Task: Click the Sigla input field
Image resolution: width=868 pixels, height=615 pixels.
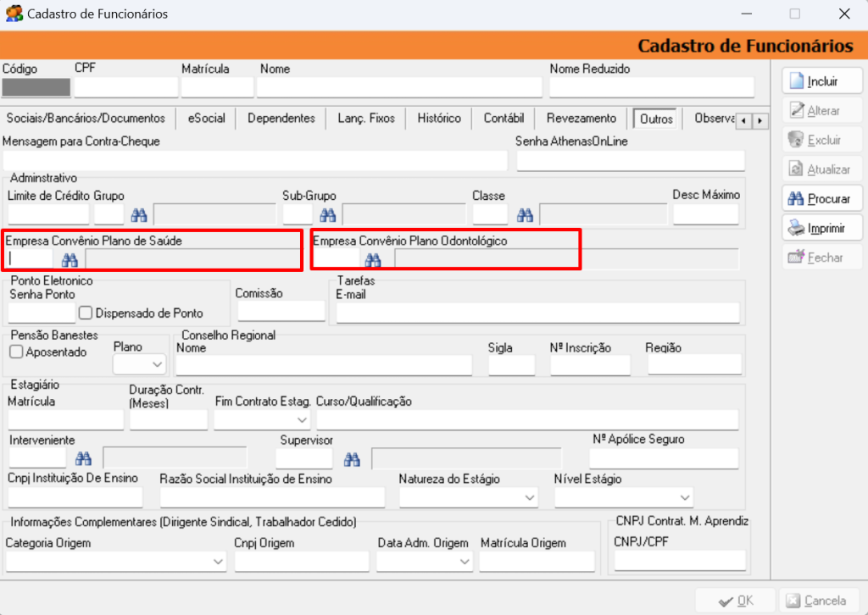Action: click(x=511, y=365)
